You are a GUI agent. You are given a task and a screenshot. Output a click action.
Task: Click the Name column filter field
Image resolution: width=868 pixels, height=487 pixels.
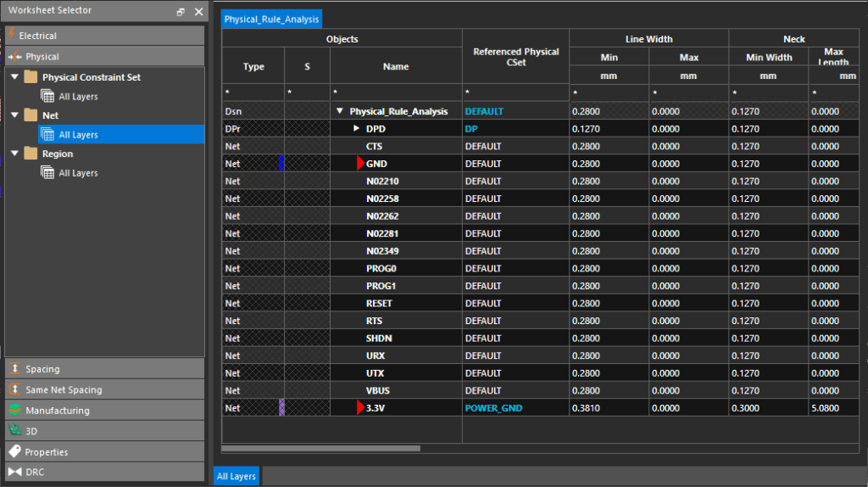[x=395, y=92]
